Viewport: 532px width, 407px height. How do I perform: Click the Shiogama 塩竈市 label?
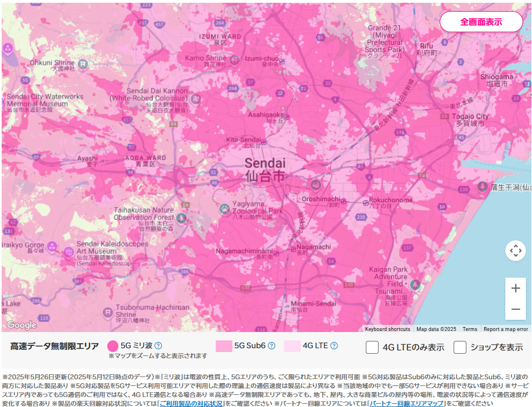tap(497, 80)
